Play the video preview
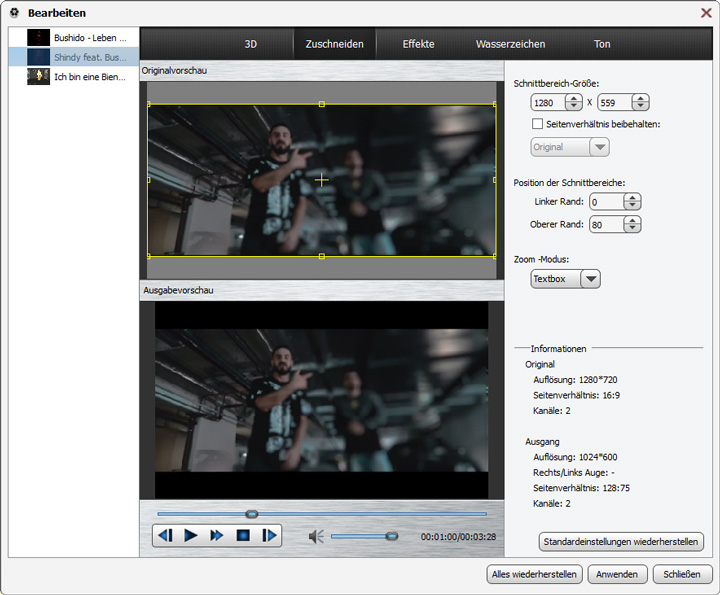 point(191,535)
